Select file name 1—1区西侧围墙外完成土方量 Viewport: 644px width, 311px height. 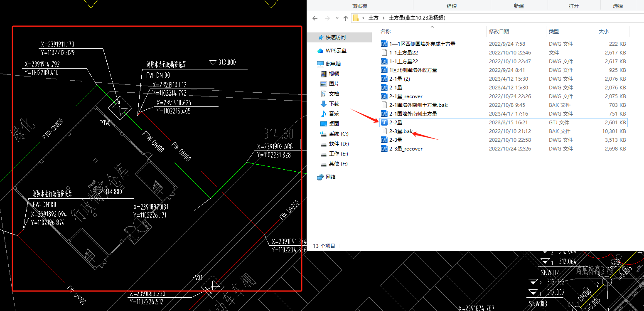coord(423,44)
